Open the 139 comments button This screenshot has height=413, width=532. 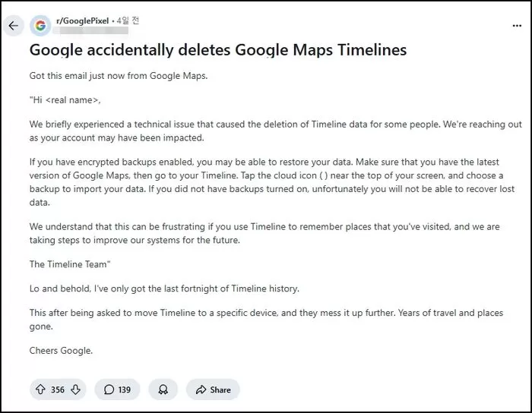point(117,389)
